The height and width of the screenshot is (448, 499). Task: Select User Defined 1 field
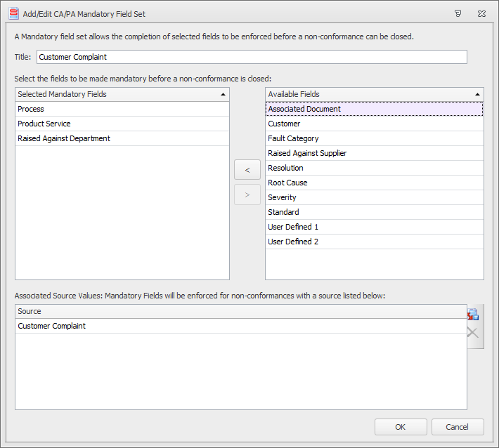click(374, 227)
